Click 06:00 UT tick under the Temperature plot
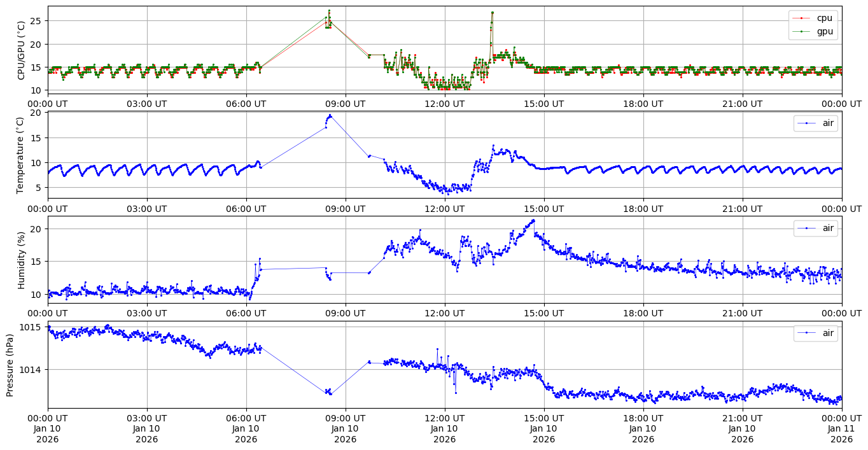Viewport: 868px width, 450px height. (246, 209)
